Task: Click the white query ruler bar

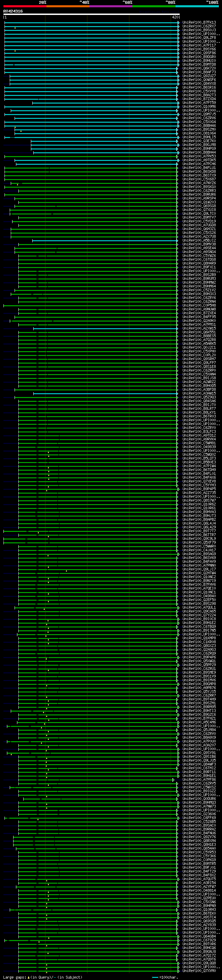Action: click(92, 15)
